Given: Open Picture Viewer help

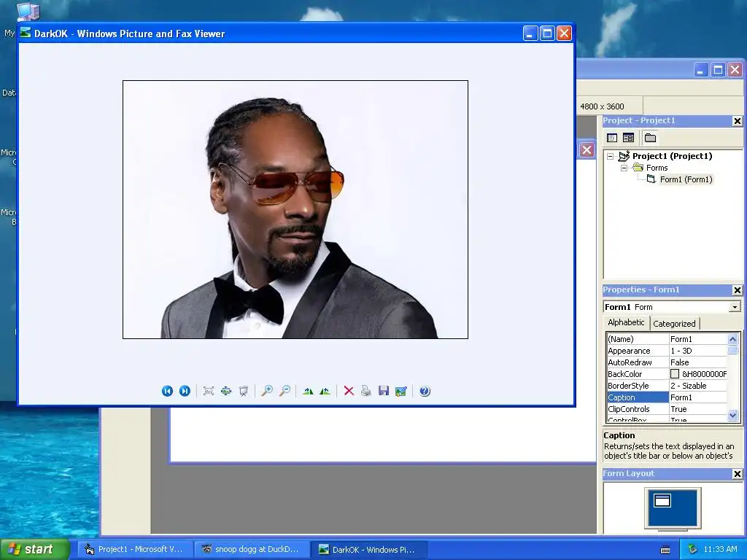Looking at the screenshot, I should tap(425, 391).
